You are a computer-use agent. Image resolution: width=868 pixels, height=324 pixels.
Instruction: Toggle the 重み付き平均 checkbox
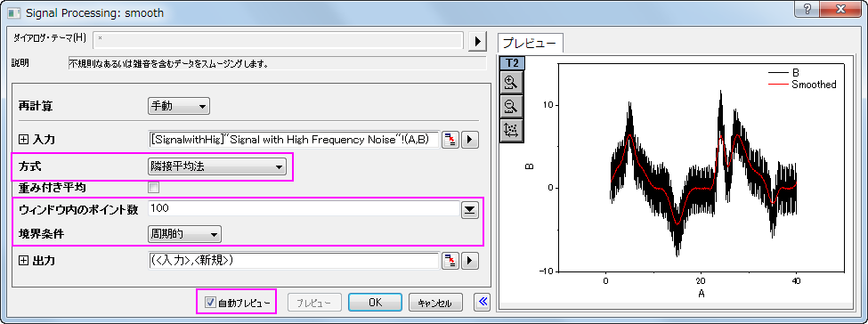[x=154, y=187]
